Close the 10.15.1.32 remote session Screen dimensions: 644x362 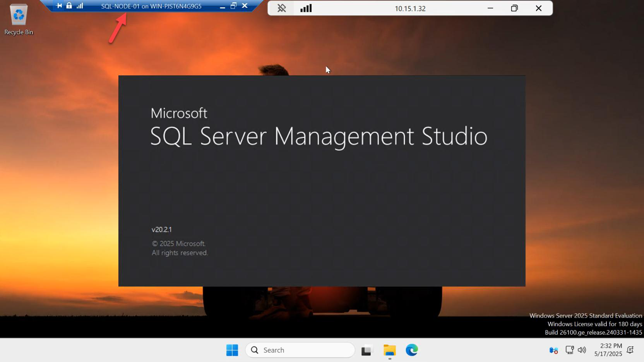coord(539,8)
